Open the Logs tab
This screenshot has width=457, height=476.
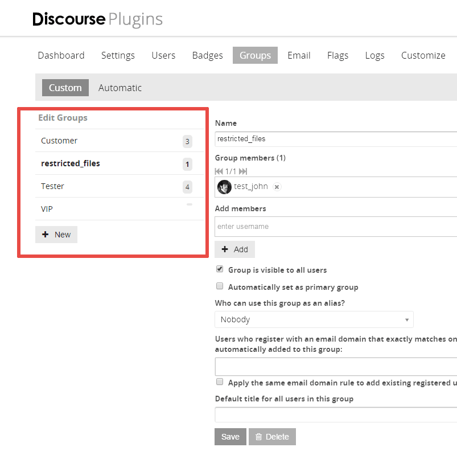(x=375, y=55)
